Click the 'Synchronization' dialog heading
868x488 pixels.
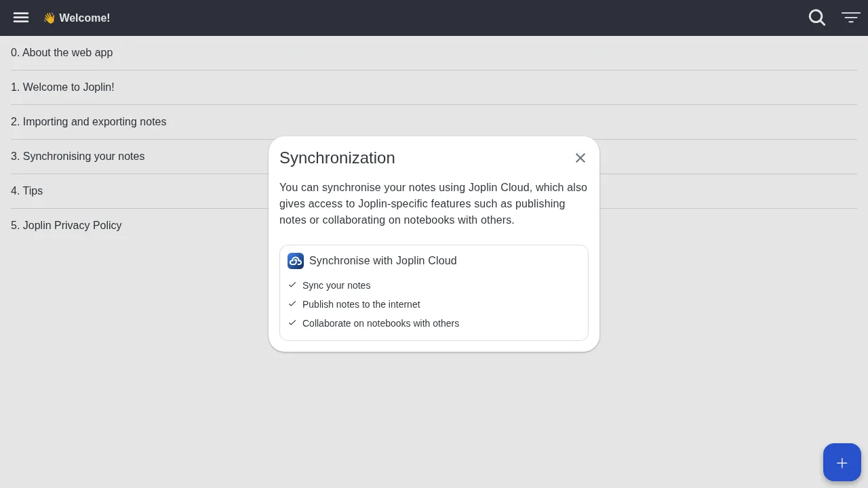[x=337, y=158]
